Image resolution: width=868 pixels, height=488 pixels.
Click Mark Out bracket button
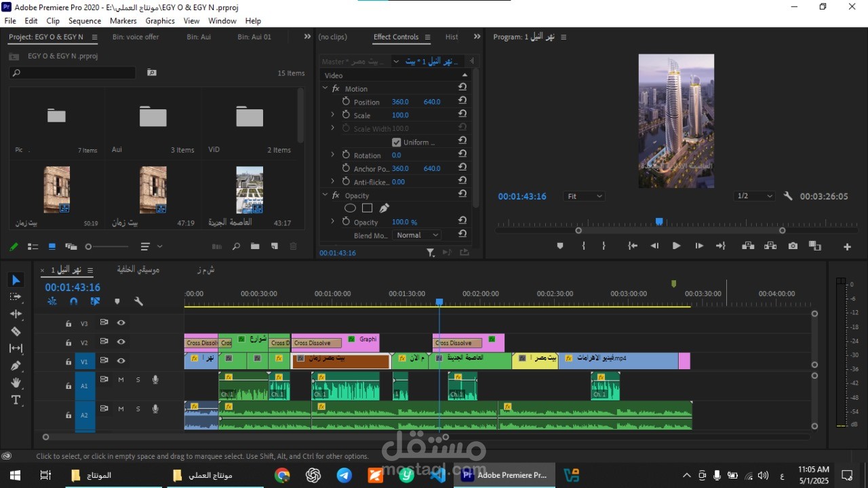[604, 246]
